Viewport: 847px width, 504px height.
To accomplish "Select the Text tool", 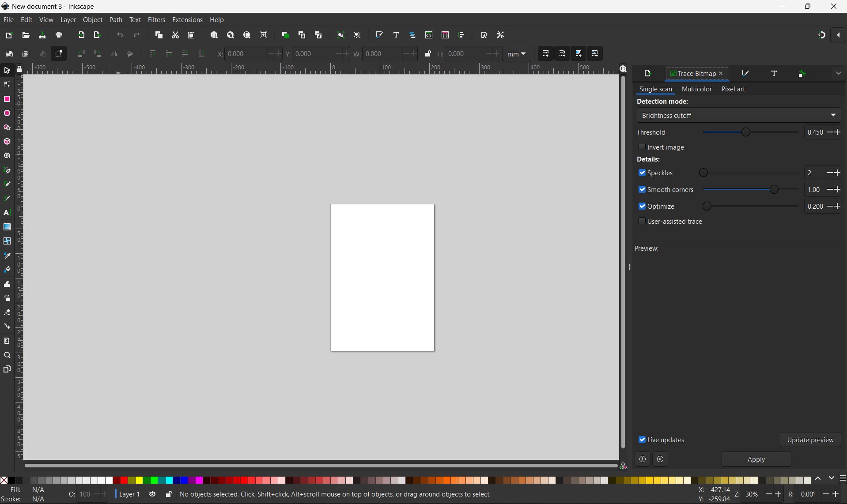I will tap(7, 213).
